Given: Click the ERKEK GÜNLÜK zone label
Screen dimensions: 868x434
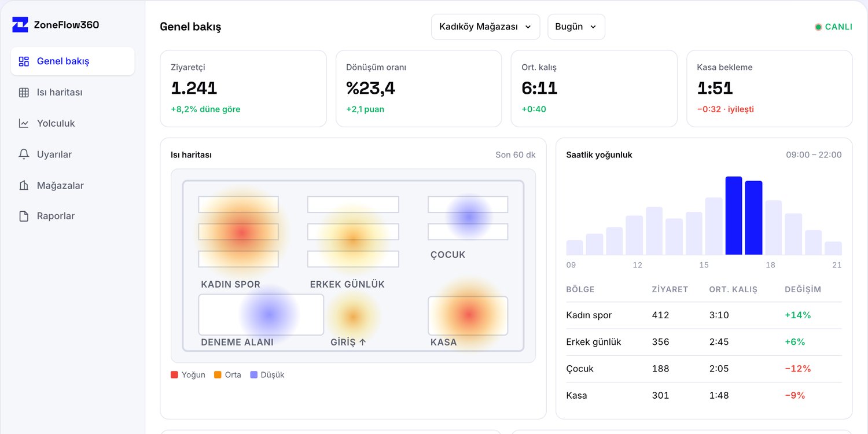Looking at the screenshot, I should pyautogui.click(x=347, y=285).
